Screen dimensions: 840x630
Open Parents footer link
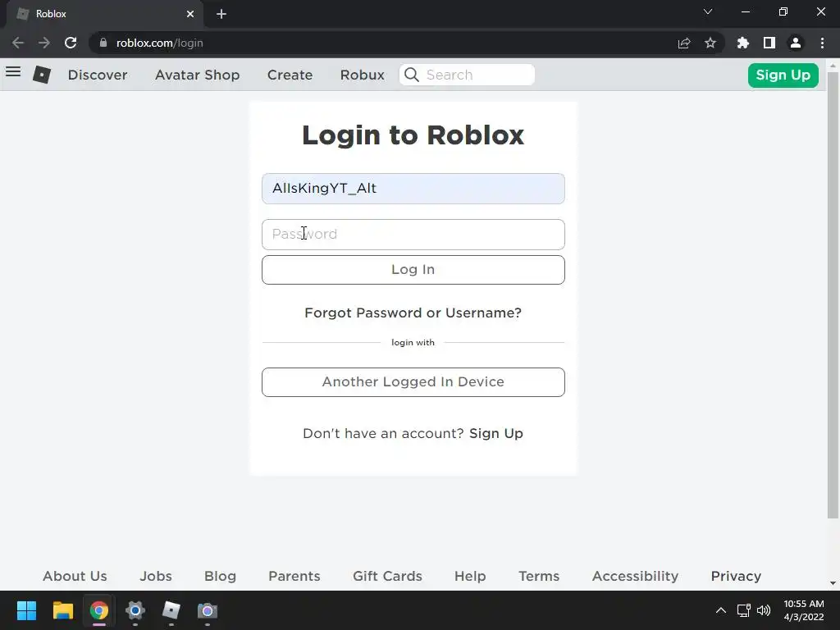click(294, 576)
